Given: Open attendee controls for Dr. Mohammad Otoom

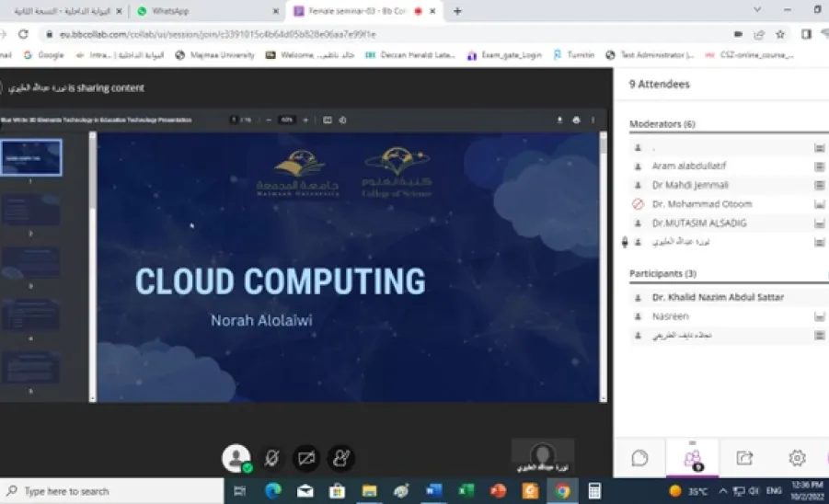Looking at the screenshot, I should pyautogui.click(x=819, y=204).
